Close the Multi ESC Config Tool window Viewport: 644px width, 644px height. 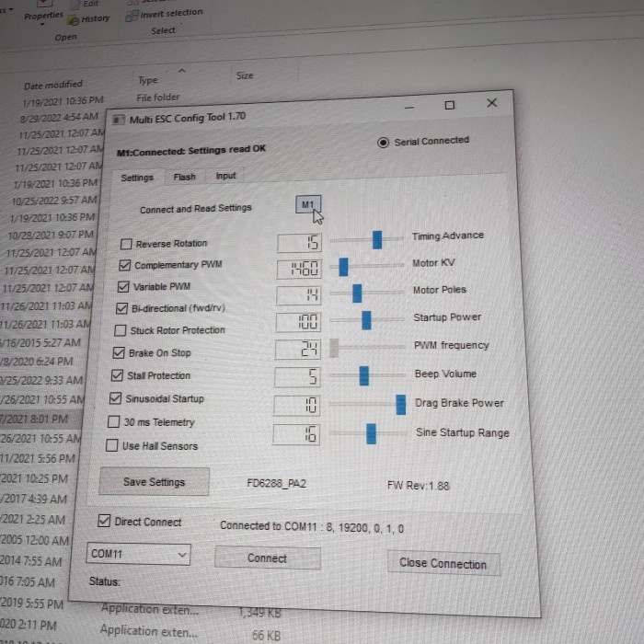tap(491, 103)
